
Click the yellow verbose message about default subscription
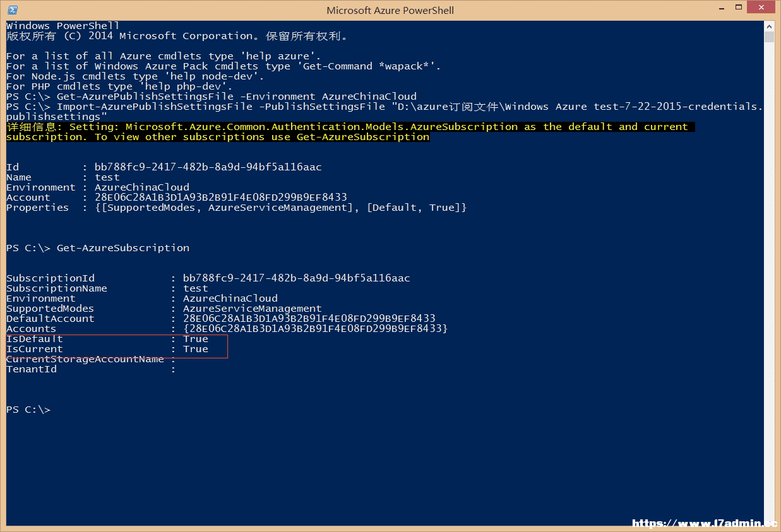[347, 132]
